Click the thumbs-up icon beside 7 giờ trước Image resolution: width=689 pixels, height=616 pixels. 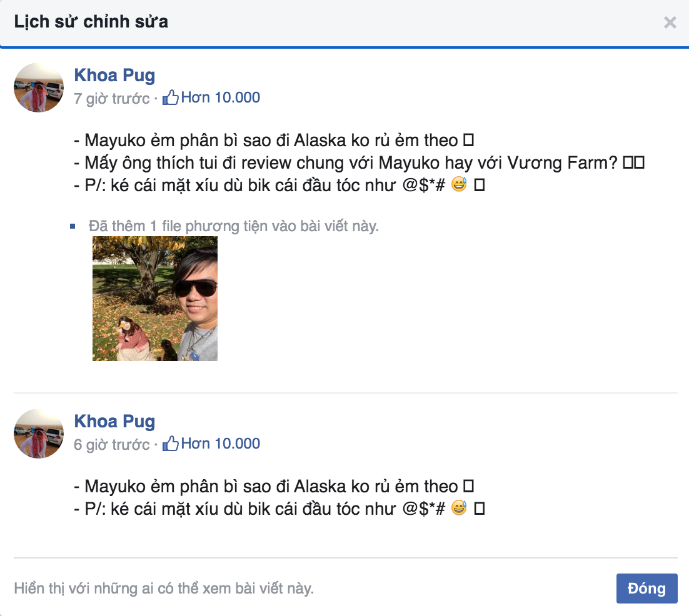pos(170,98)
